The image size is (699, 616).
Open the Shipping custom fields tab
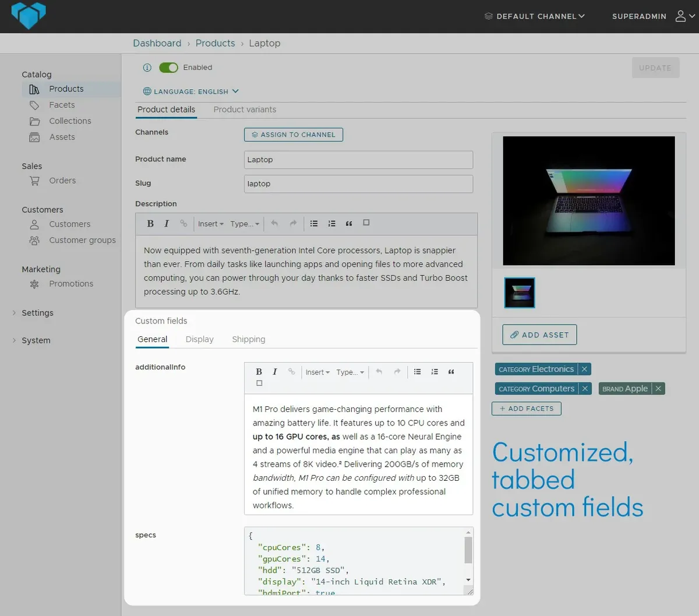pos(248,339)
